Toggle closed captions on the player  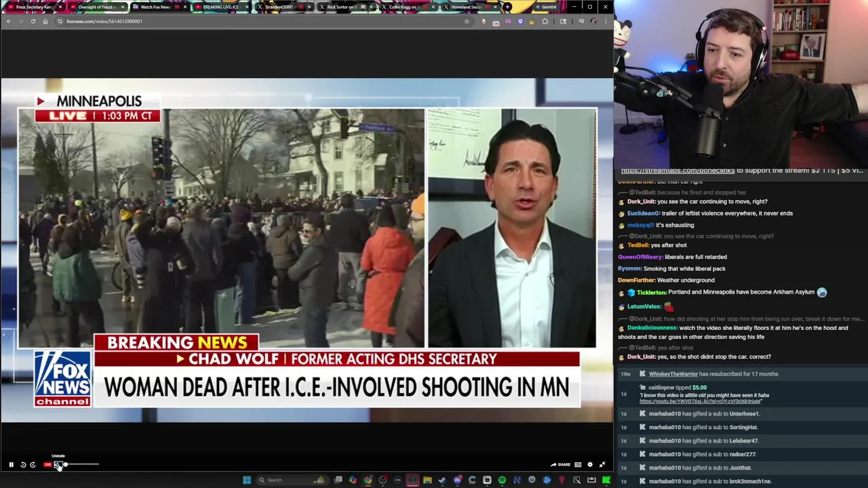coord(578,465)
